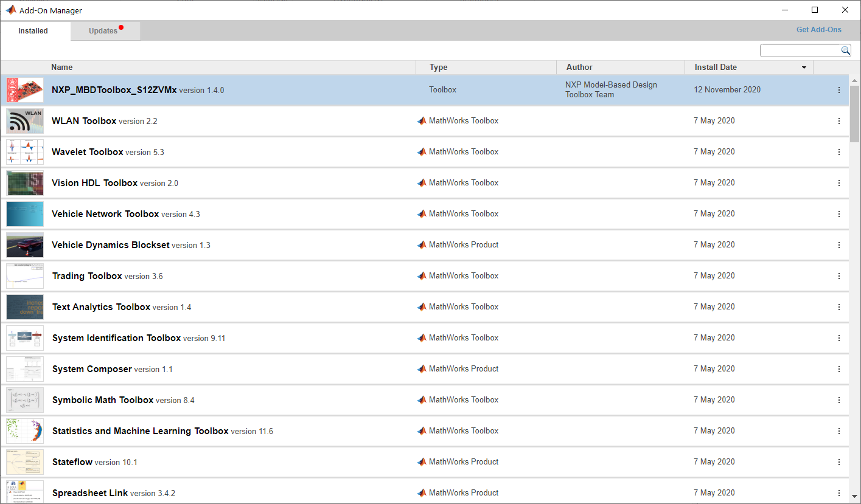Open the options menu for Stateflow

839,461
